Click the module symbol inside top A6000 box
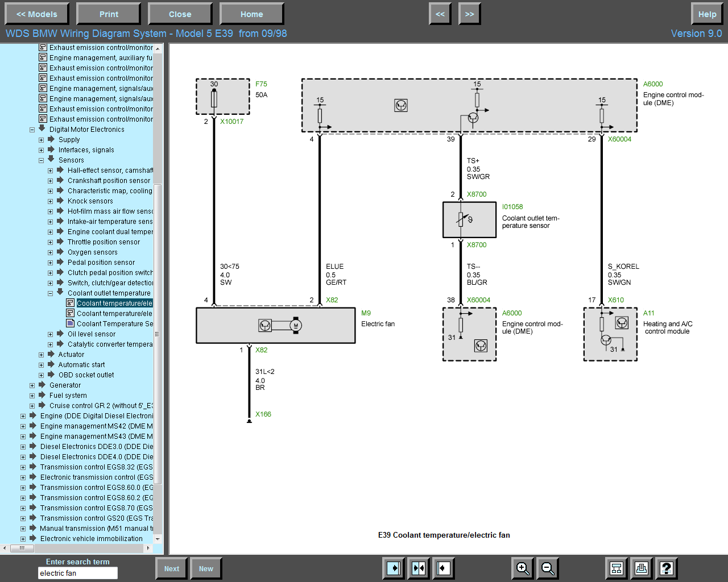 point(401,105)
